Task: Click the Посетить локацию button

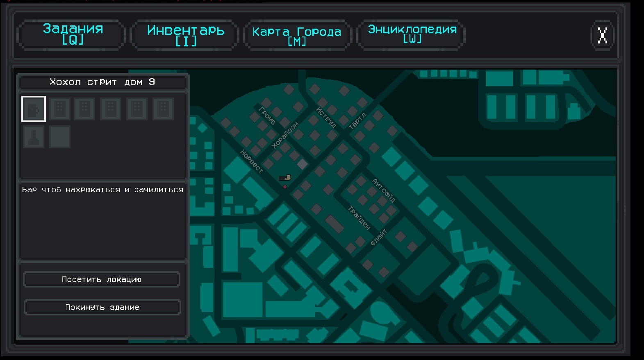Action: point(102,279)
